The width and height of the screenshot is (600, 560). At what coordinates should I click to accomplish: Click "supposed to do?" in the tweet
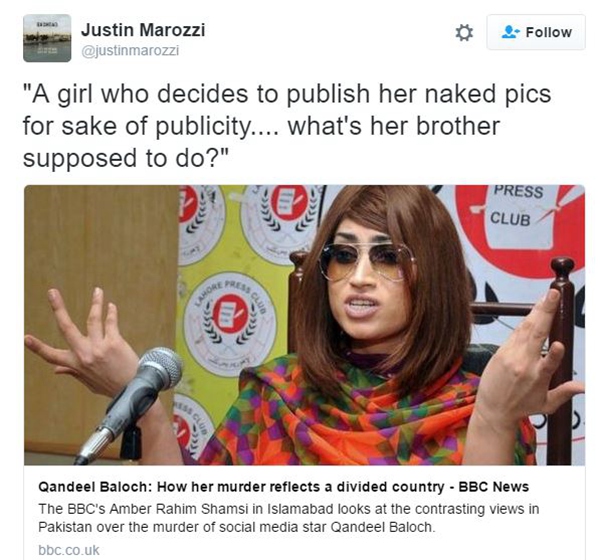(126, 158)
